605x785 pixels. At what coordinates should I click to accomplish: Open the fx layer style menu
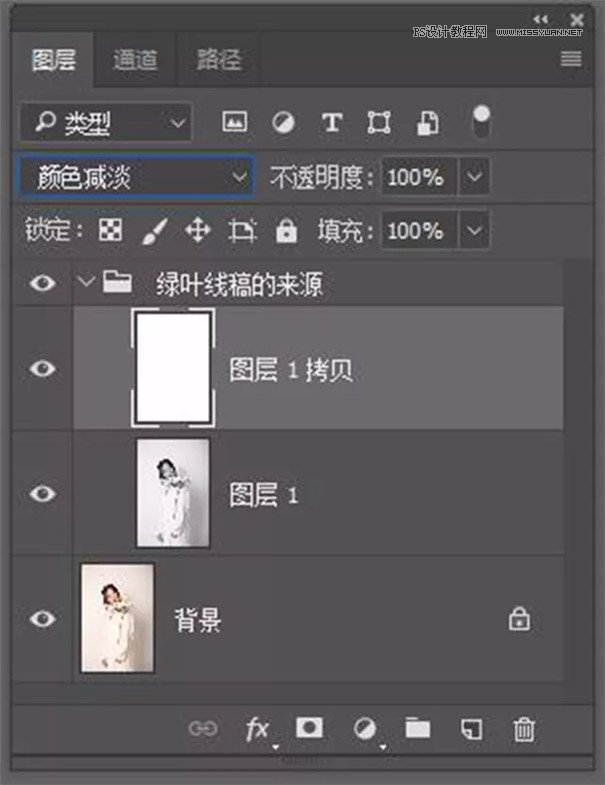[258, 730]
